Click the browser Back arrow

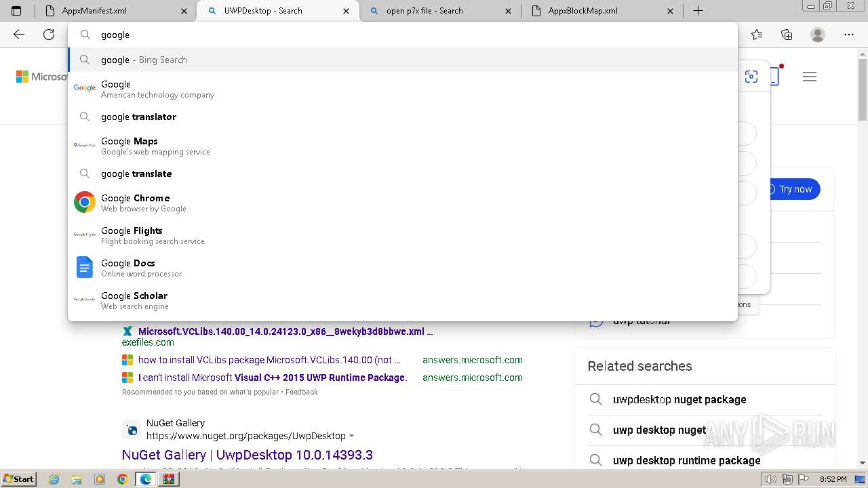tap(19, 35)
